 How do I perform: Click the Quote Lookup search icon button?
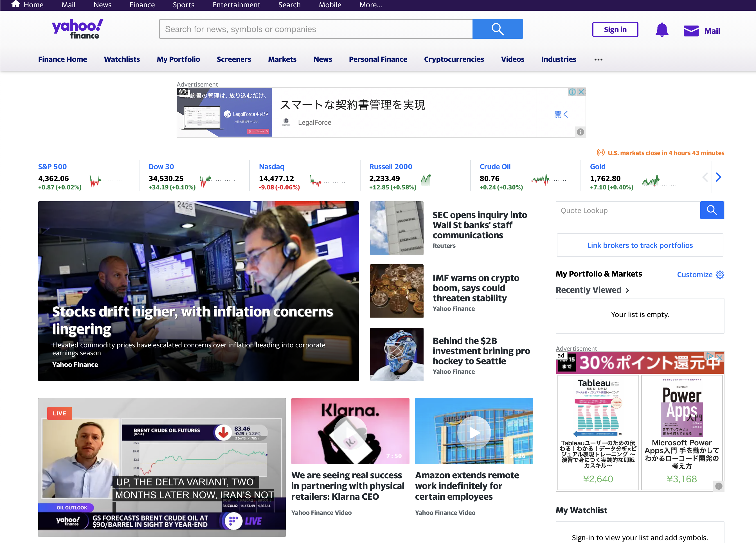pyautogui.click(x=712, y=210)
